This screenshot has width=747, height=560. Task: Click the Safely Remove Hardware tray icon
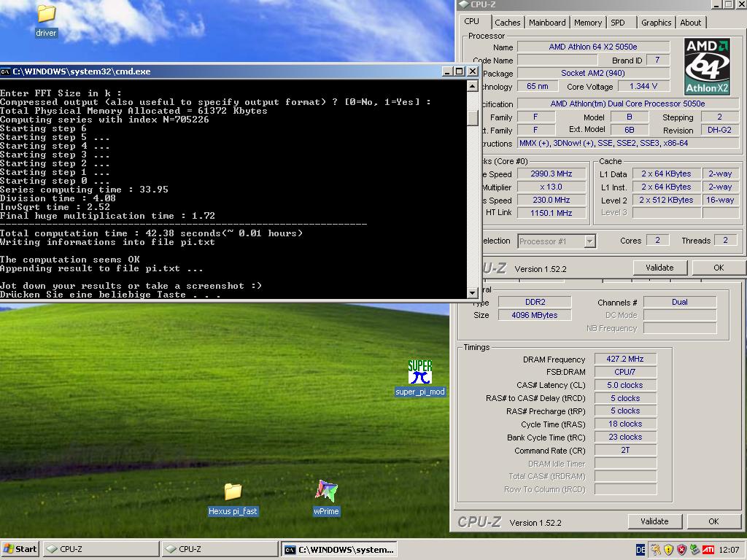(x=695, y=550)
